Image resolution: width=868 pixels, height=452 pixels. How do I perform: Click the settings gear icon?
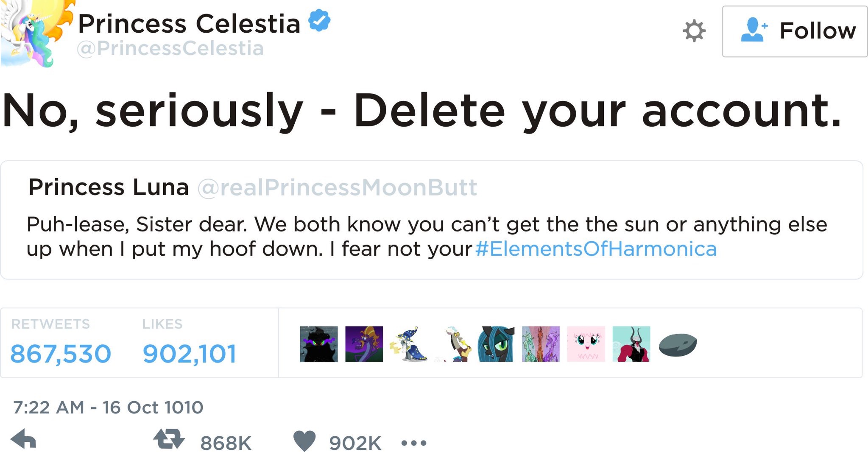tap(694, 31)
